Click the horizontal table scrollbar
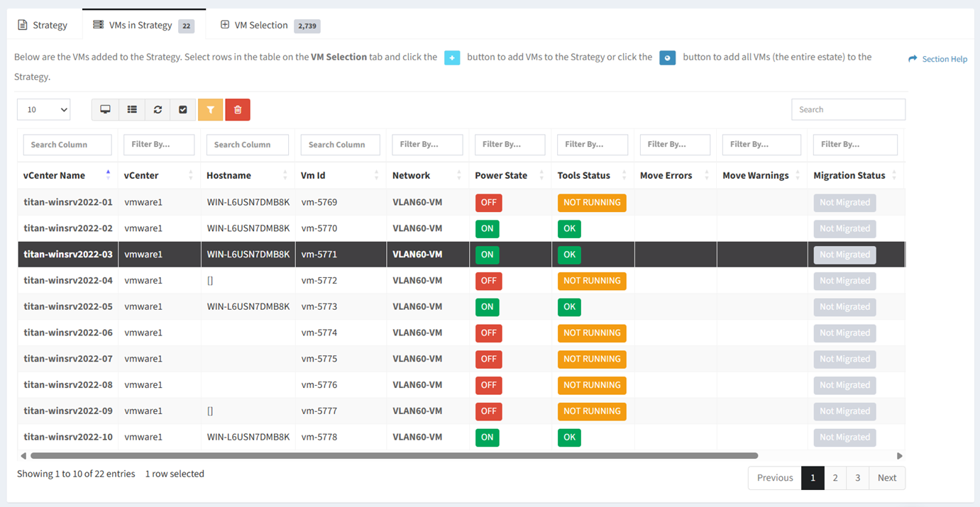 [394, 456]
